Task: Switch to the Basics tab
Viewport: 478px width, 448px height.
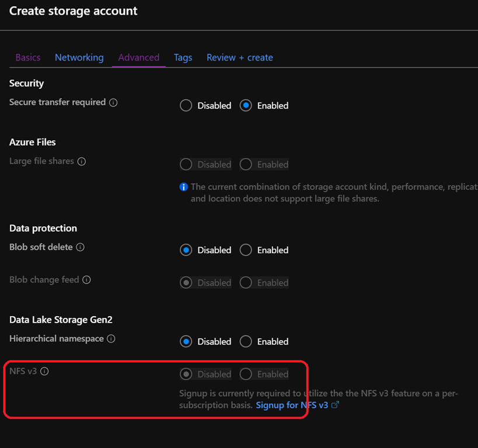Action: (x=28, y=58)
